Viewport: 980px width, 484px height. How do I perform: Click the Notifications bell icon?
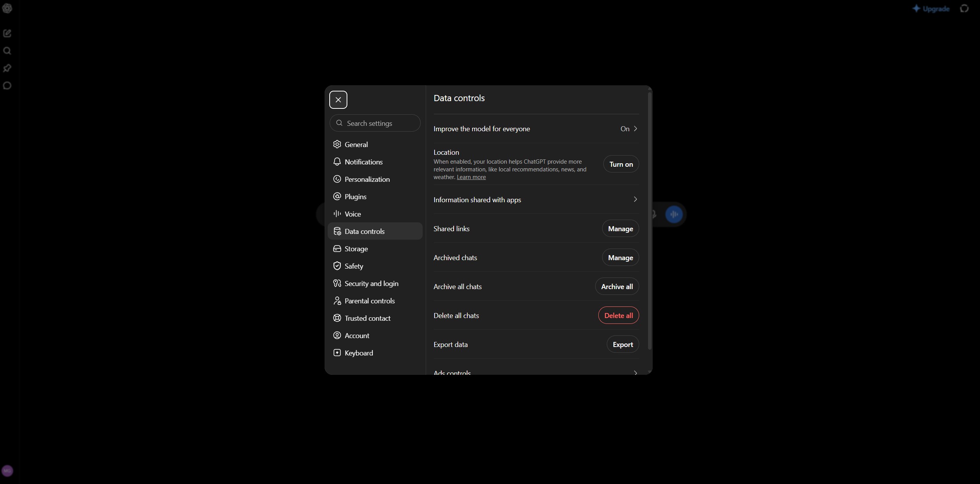337,162
